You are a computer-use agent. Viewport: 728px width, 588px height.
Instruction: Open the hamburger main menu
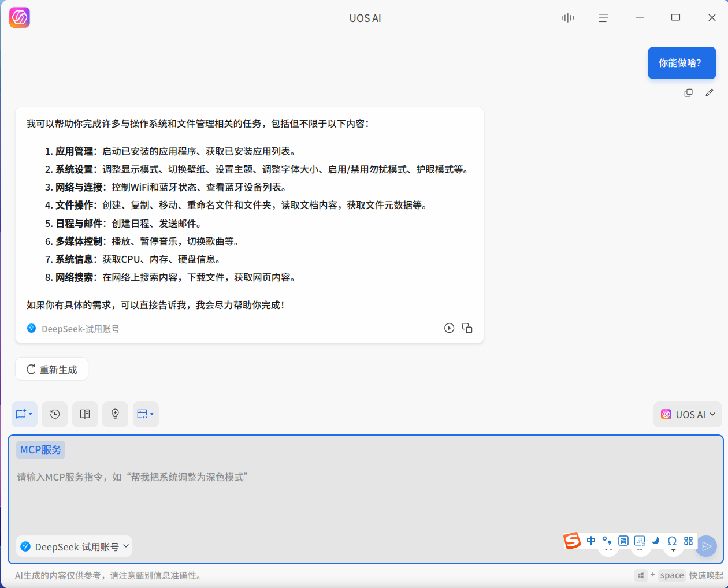603,18
